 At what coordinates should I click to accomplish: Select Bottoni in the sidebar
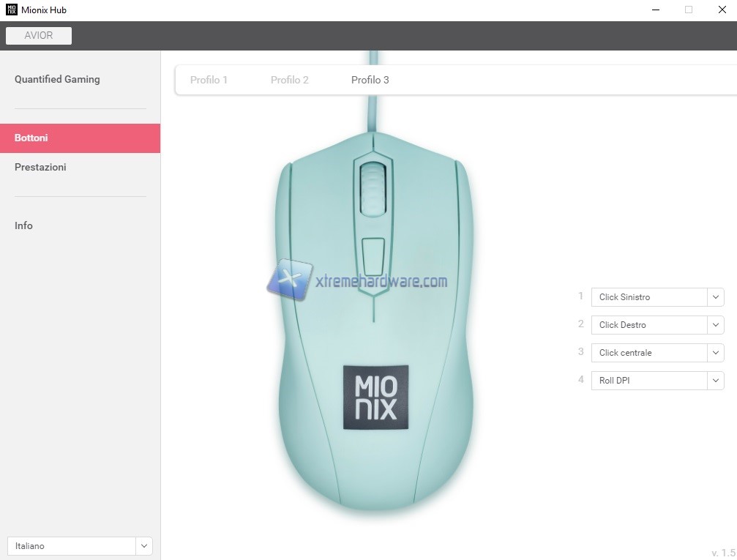[80, 138]
